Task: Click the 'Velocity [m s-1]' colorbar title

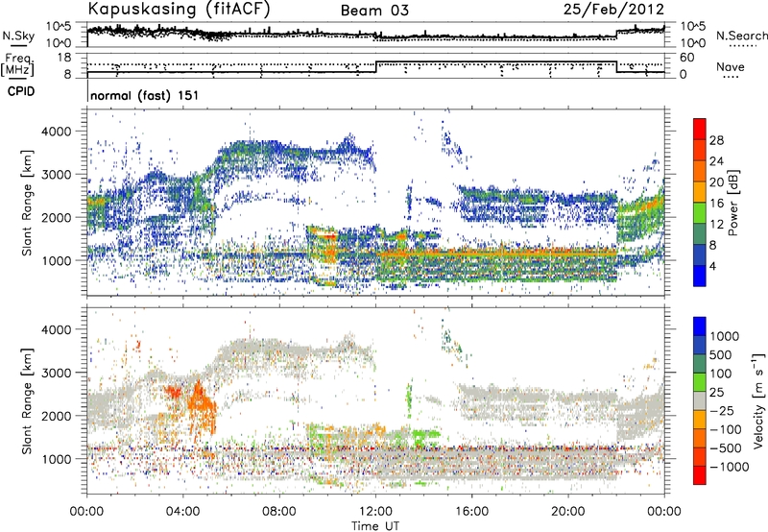Action: click(x=758, y=400)
